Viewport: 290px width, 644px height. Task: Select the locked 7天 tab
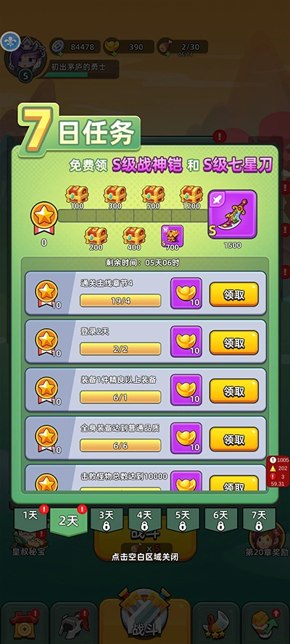(259, 520)
